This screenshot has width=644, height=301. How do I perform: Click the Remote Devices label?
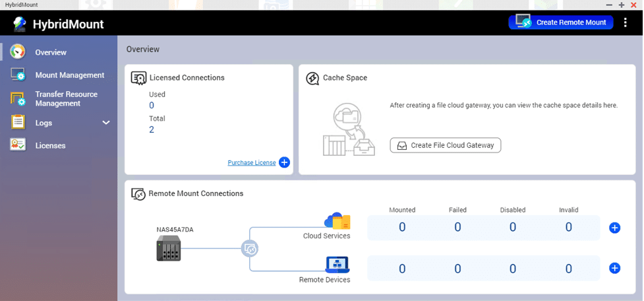(324, 280)
